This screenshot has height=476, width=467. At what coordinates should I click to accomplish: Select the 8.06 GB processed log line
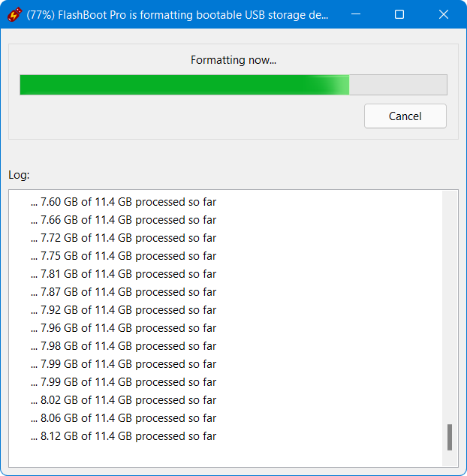(123, 418)
